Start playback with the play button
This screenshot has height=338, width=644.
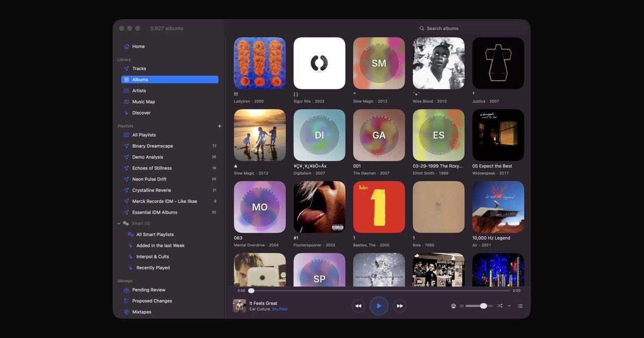[379, 306]
